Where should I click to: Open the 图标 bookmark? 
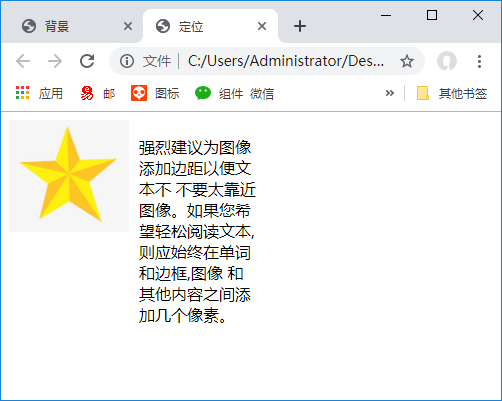click(x=155, y=93)
